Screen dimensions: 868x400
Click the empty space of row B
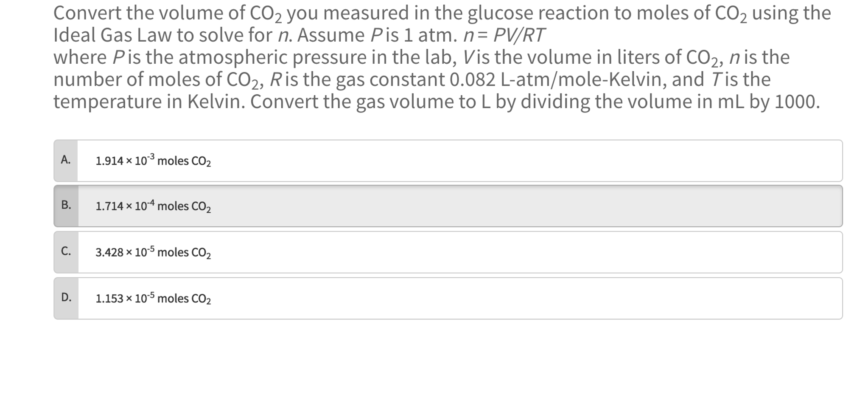[x=552, y=207]
